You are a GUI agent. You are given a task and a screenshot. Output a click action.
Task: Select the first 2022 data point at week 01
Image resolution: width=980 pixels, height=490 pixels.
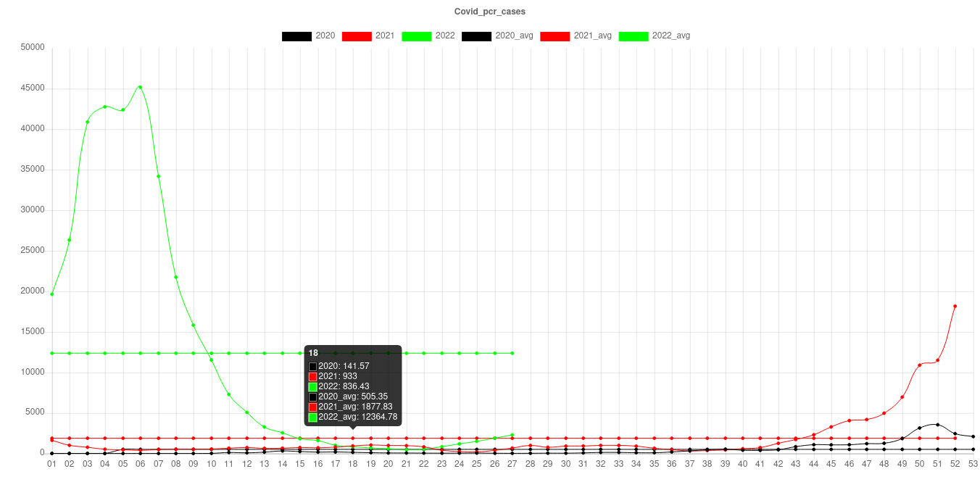[x=51, y=294]
